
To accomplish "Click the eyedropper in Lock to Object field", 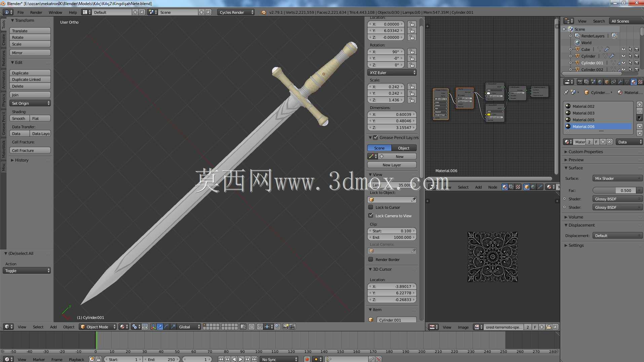I will coord(413,200).
